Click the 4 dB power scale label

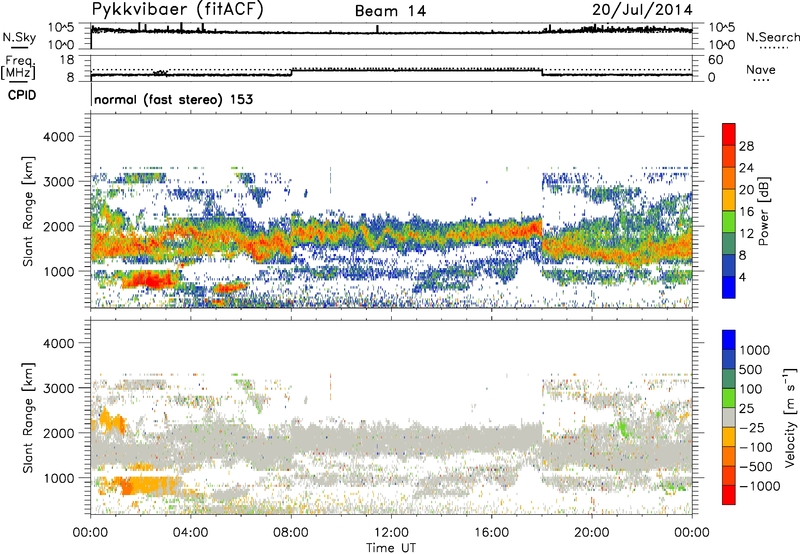pos(742,277)
